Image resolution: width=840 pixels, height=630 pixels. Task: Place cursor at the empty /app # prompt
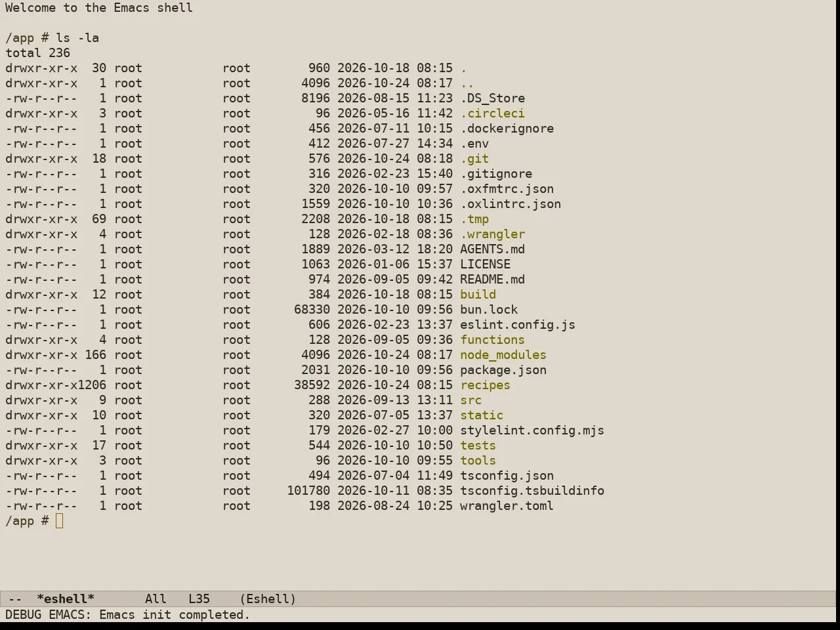tap(60, 521)
